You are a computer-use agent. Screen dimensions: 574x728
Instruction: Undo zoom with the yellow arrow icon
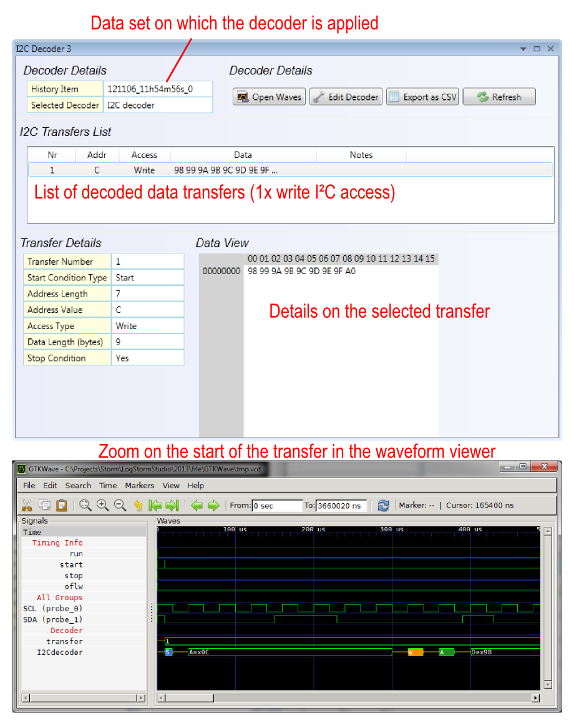[x=138, y=505]
